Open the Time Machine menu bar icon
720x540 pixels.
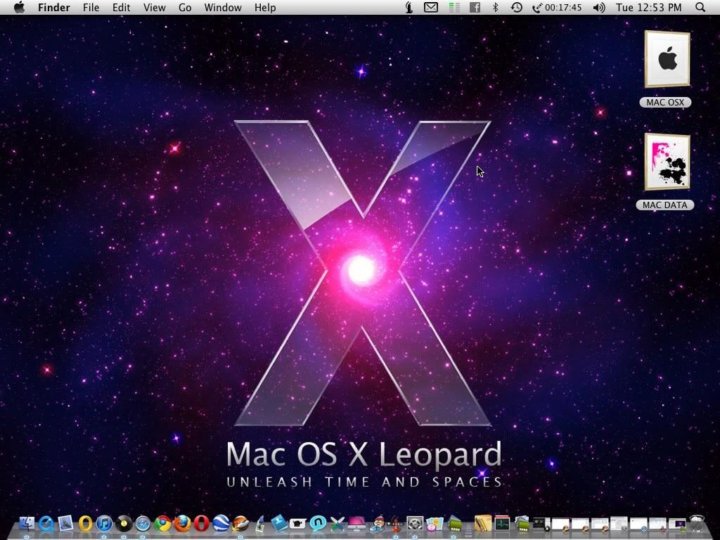coord(517,7)
